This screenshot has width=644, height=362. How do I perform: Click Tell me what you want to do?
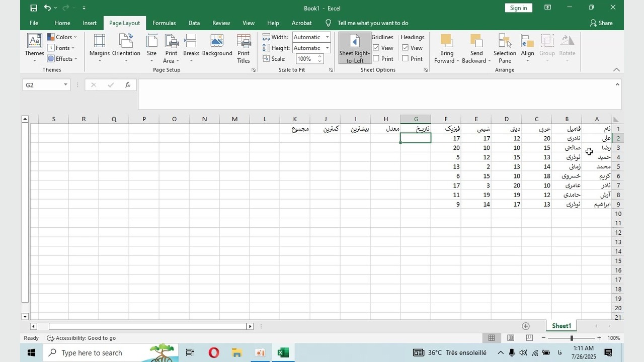373,23
